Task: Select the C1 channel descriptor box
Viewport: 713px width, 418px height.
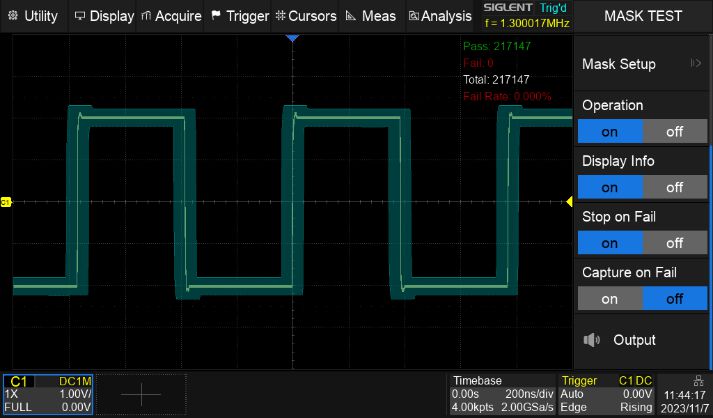Action: (48, 394)
